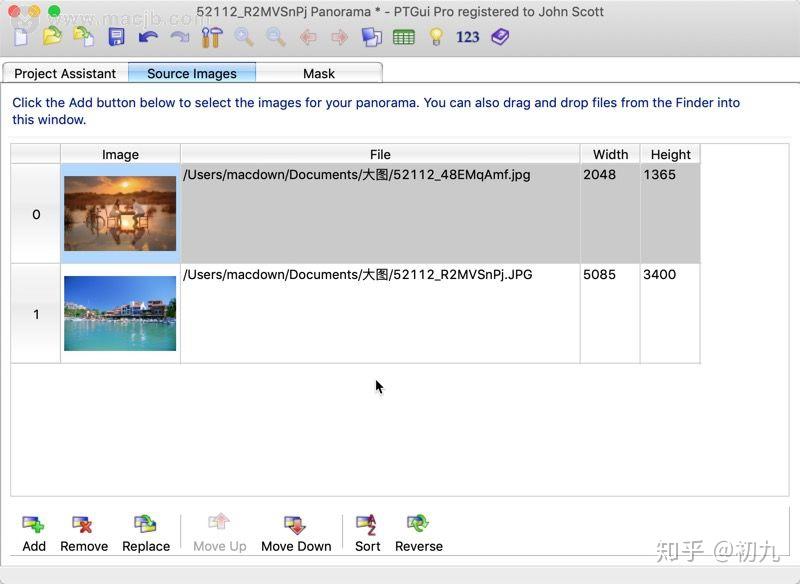Open the Panorama Editor icon
The height and width of the screenshot is (584, 800).
371,37
